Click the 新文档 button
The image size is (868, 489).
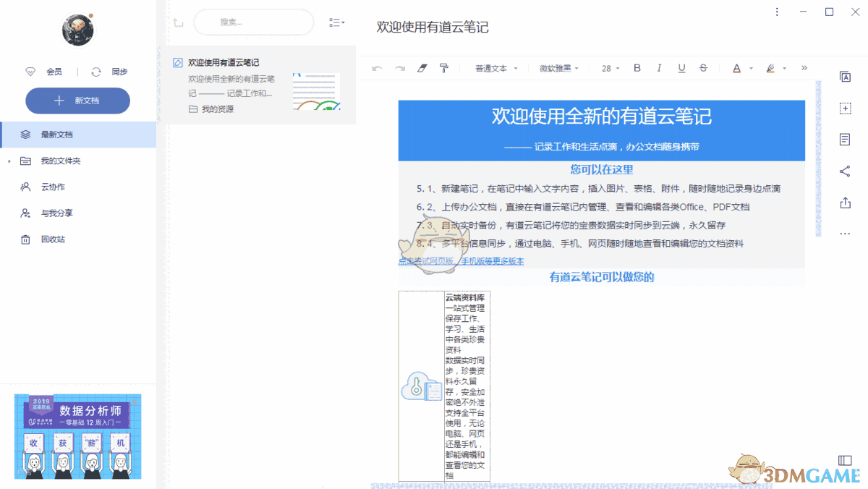click(x=77, y=101)
